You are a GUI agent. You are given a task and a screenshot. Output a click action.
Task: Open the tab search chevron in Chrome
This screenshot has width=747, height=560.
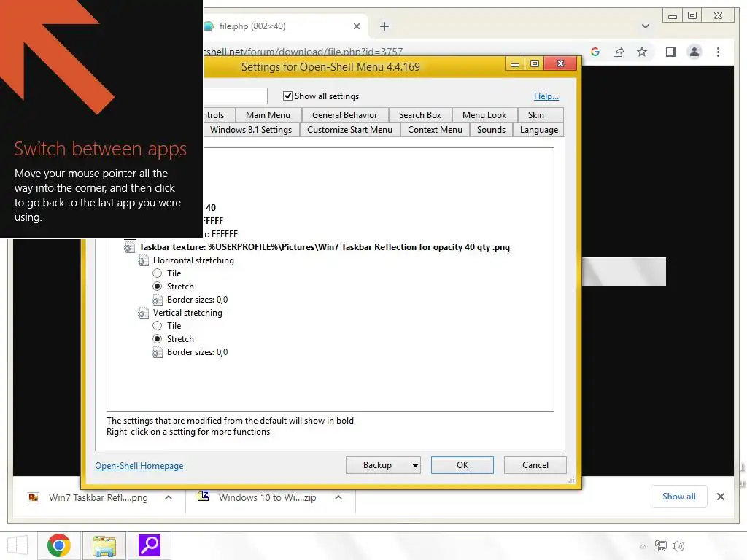coord(645,26)
